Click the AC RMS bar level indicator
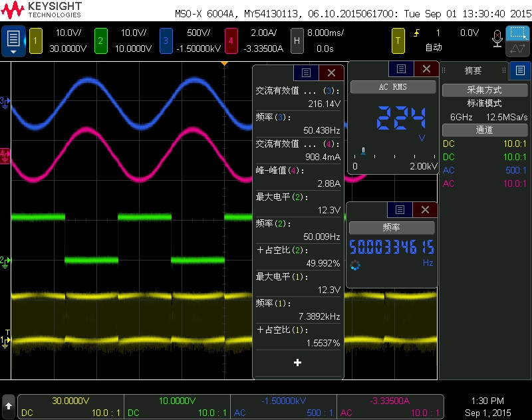The height and width of the screenshot is (420, 532). tap(363, 151)
